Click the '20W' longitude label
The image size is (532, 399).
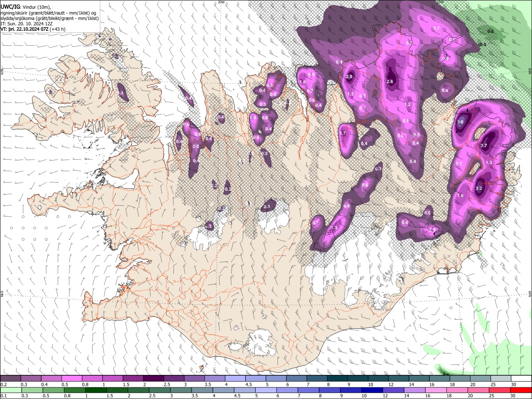221,2
